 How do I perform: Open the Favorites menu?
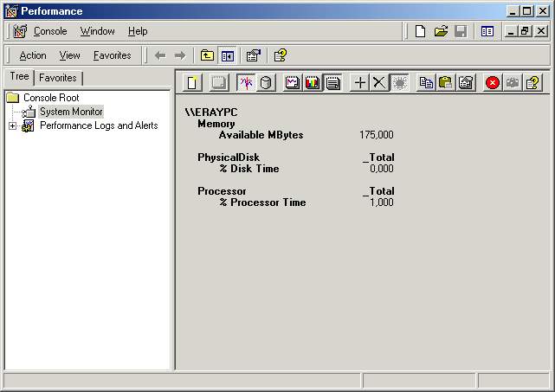pos(113,55)
